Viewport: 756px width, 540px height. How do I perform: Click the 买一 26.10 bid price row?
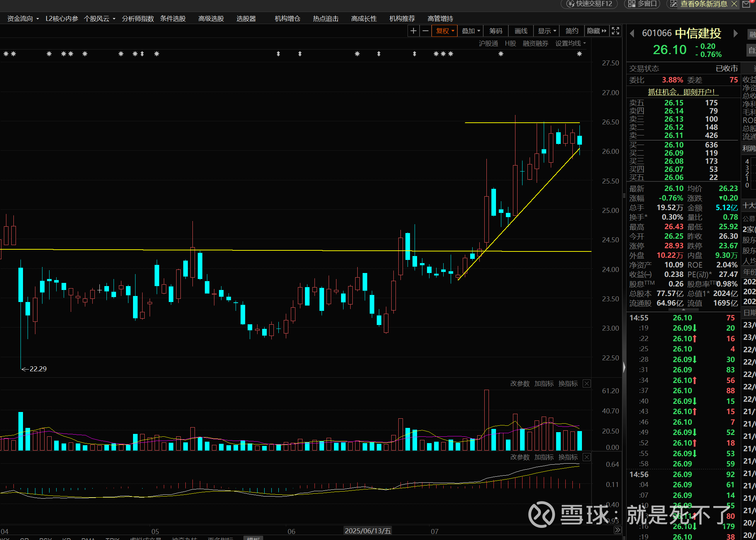point(683,145)
